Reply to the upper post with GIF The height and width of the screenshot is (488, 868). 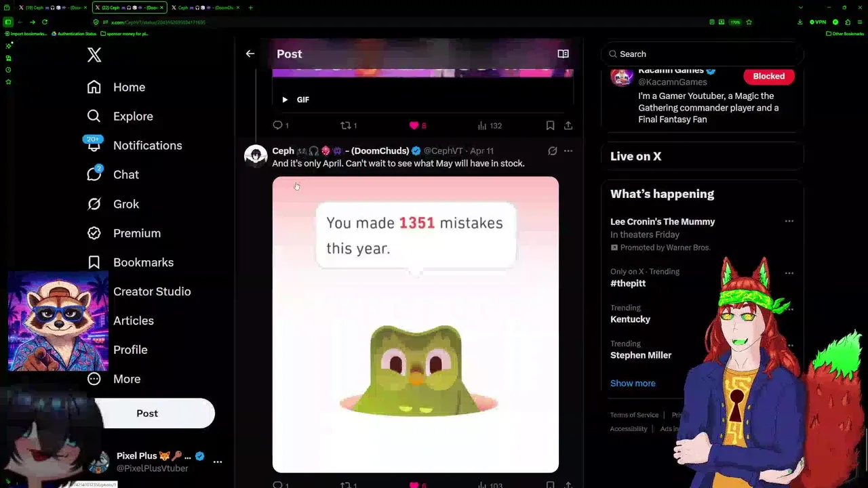tap(281, 125)
